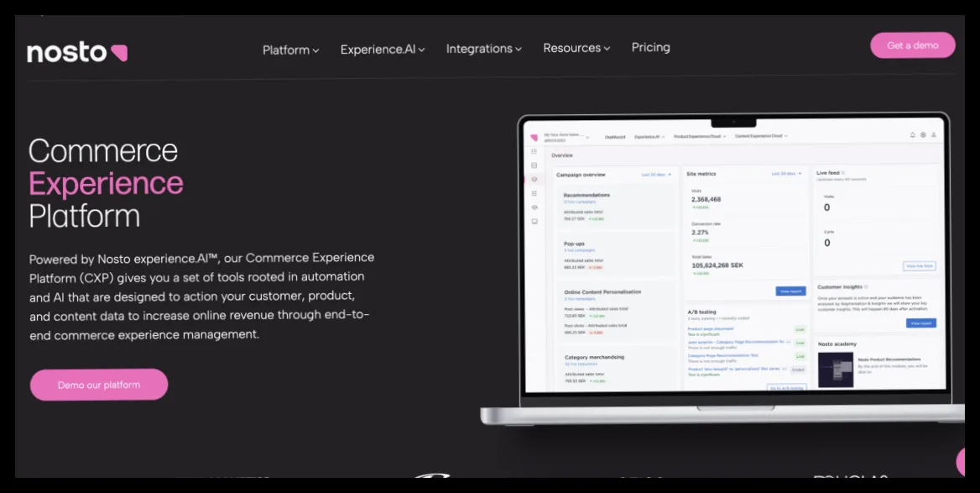Select the list icon in the dashboard sidebar
The width and height of the screenshot is (980, 493).
534,151
